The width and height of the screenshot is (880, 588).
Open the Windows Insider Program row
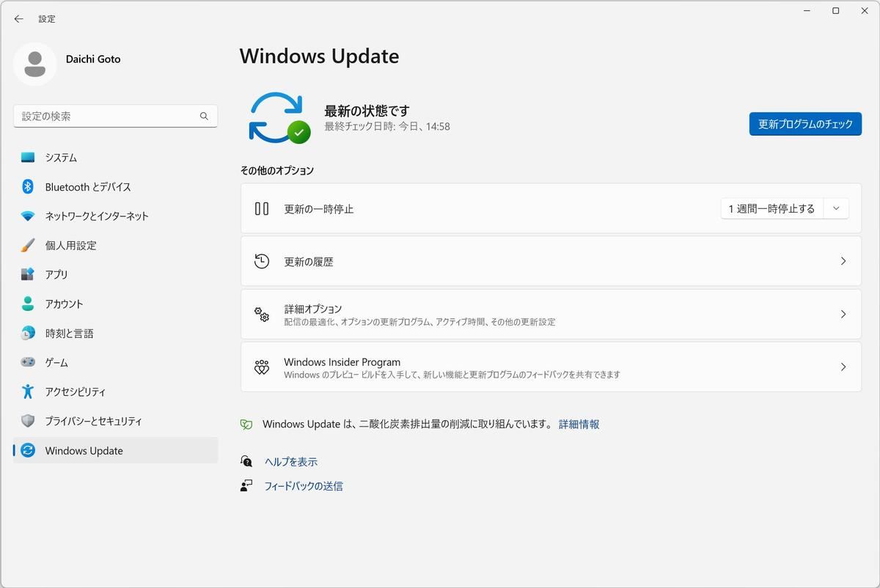551,367
